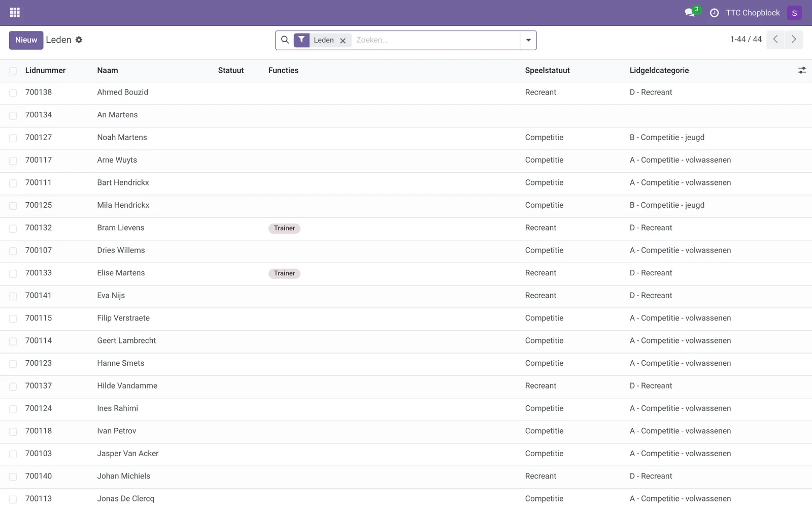Check the row of Bram Lievens
Viewport: 812px width, 508px height.
pos(13,229)
